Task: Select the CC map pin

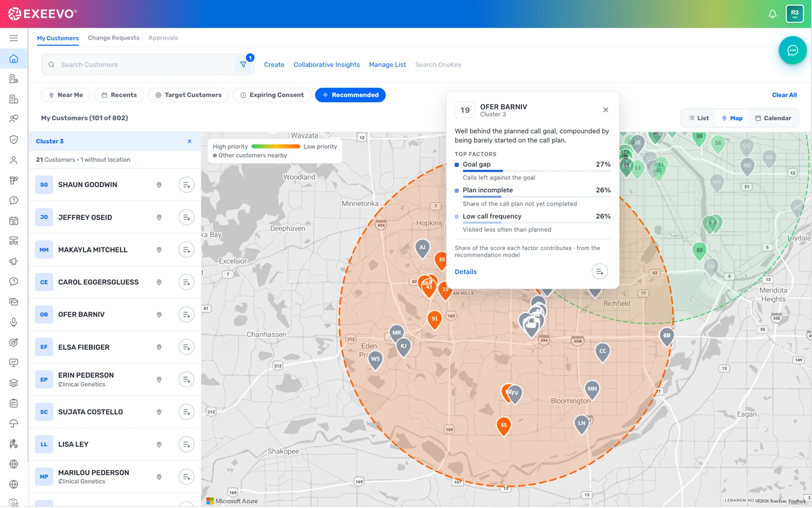Action: click(602, 352)
